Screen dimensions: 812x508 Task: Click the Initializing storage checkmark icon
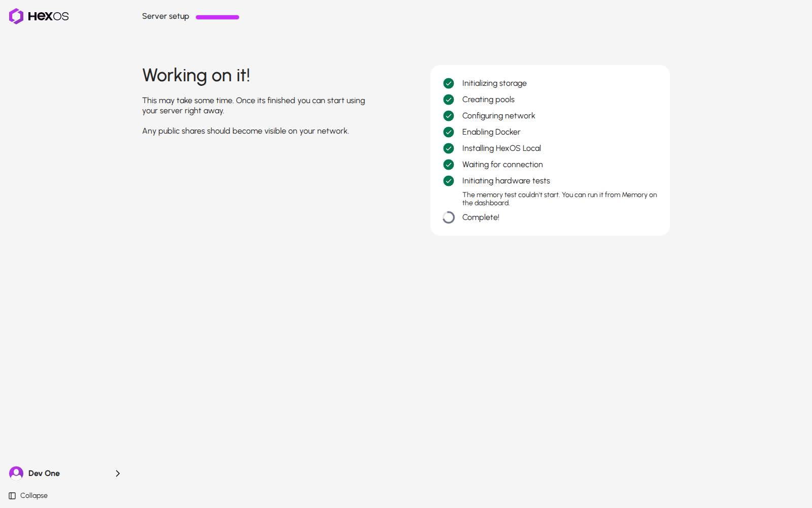click(x=449, y=83)
